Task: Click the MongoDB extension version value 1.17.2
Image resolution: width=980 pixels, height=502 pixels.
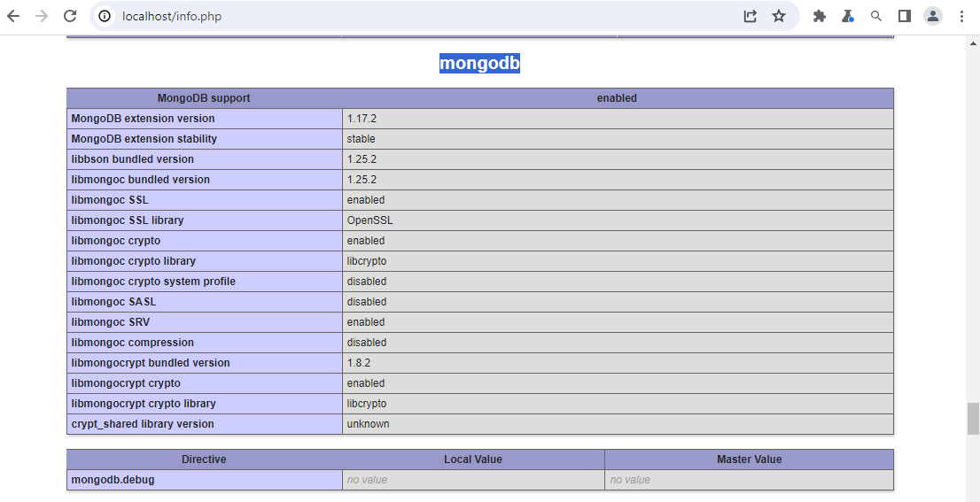Action: coord(362,119)
